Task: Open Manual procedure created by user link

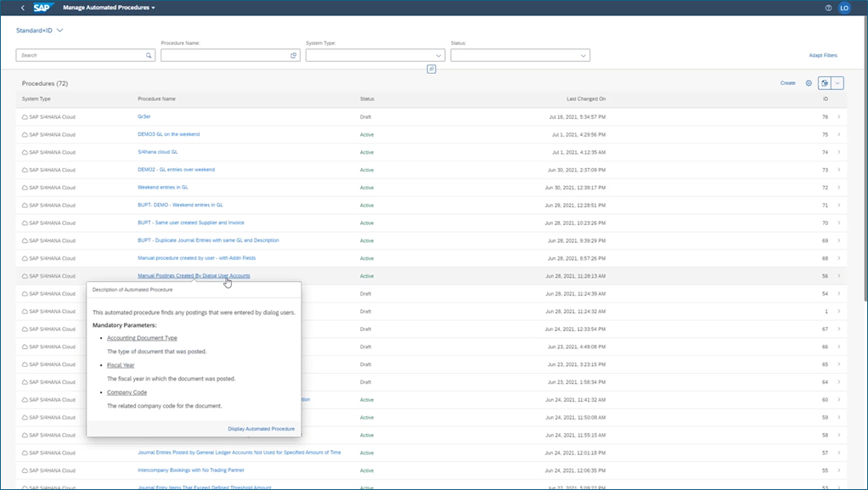Action: [196, 258]
